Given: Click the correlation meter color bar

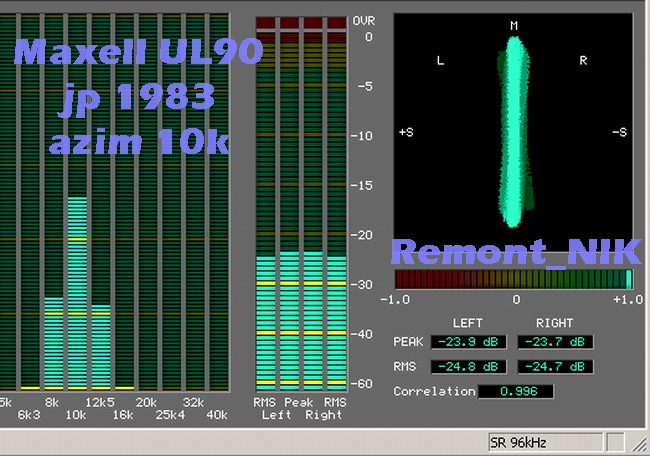Looking at the screenshot, I should click(514, 280).
